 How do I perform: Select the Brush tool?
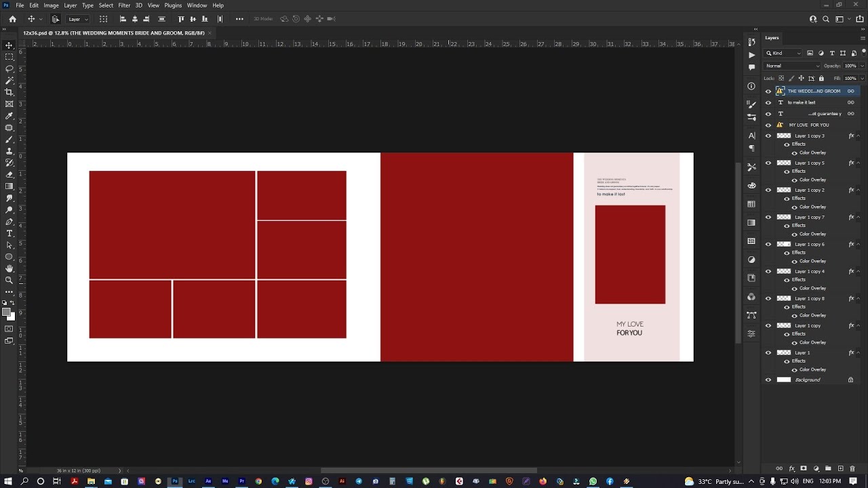coord(9,140)
